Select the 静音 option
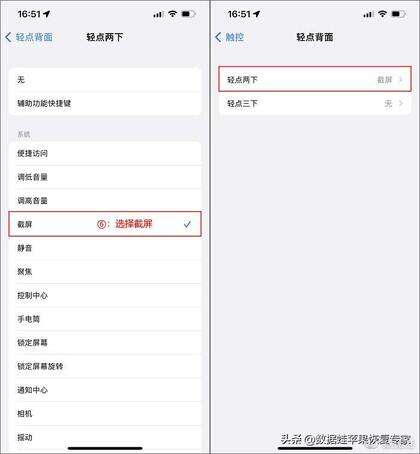Image resolution: width=420 pixels, height=454 pixels. [x=105, y=248]
